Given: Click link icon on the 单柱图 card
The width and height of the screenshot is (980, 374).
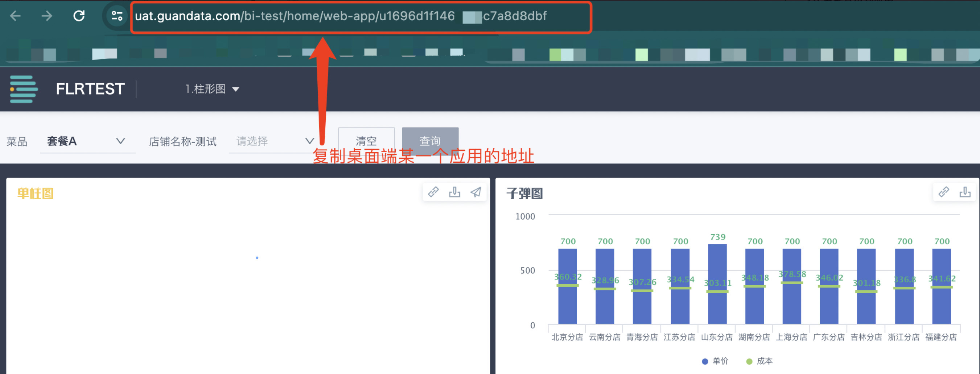Looking at the screenshot, I should pos(433,192).
